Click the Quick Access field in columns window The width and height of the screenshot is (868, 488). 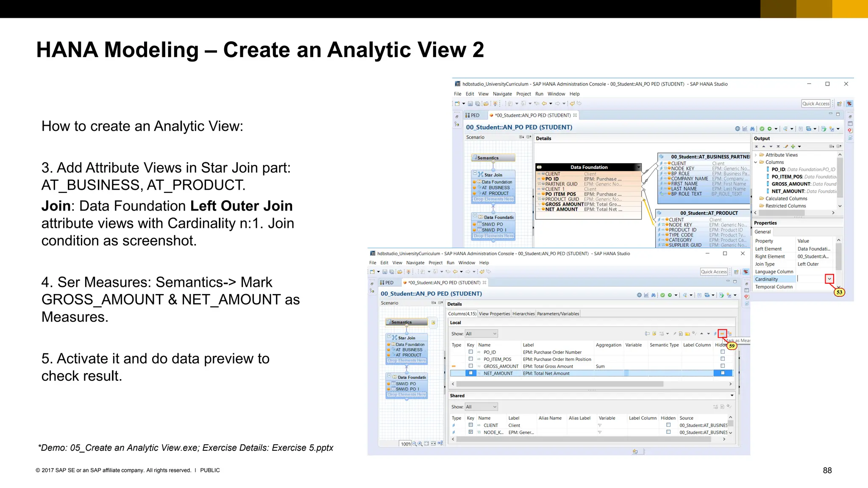click(x=714, y=272)
